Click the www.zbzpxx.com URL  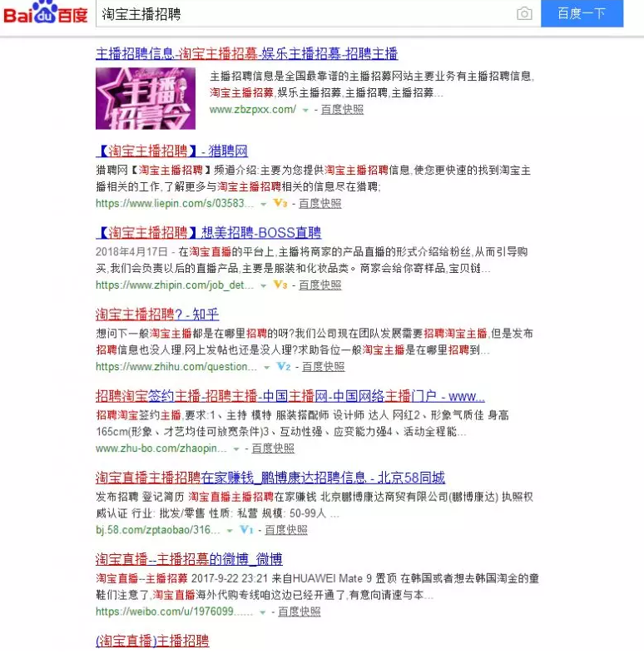coord(253,110)
